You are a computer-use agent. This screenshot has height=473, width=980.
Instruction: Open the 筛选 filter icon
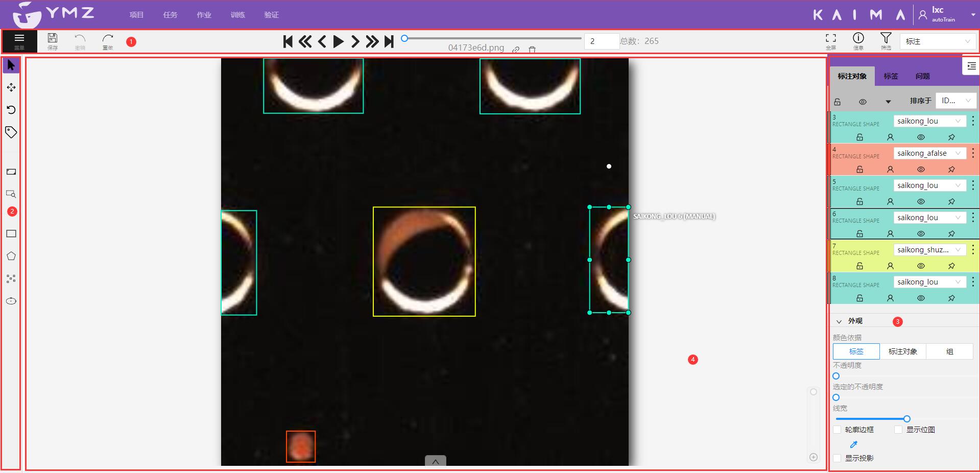(886, 39)
